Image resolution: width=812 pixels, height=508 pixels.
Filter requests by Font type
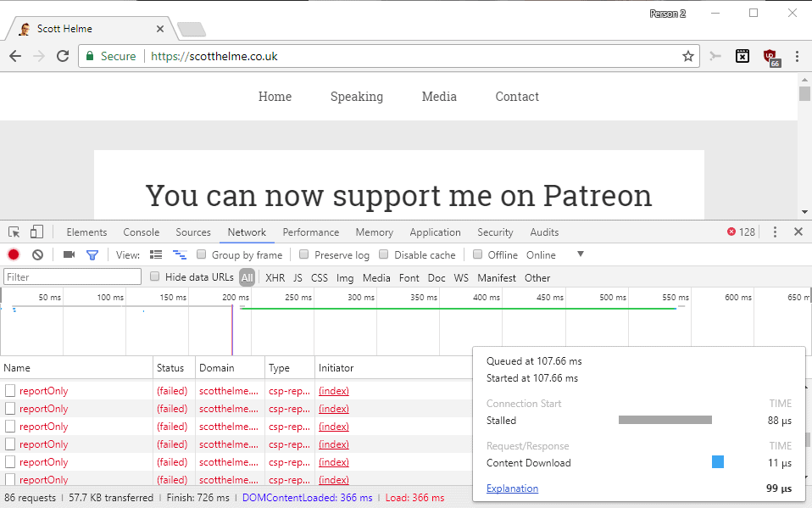point(409,278)
